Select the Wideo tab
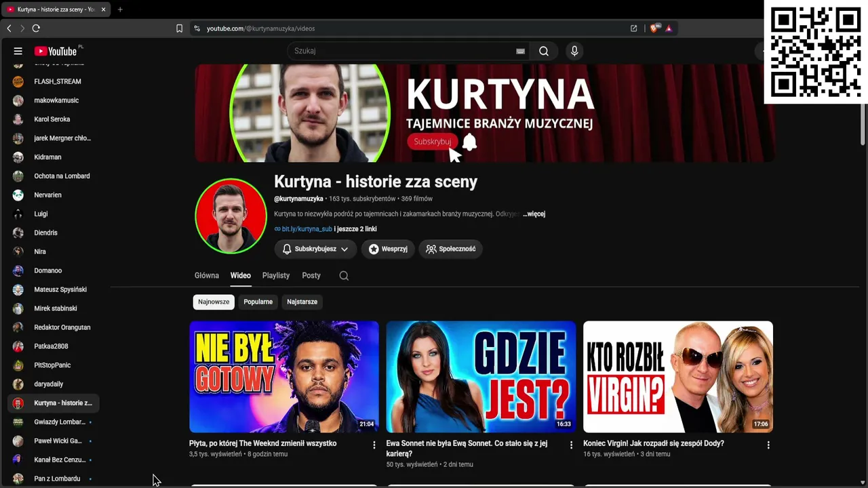868x488 pixels. tap(241, 276)
